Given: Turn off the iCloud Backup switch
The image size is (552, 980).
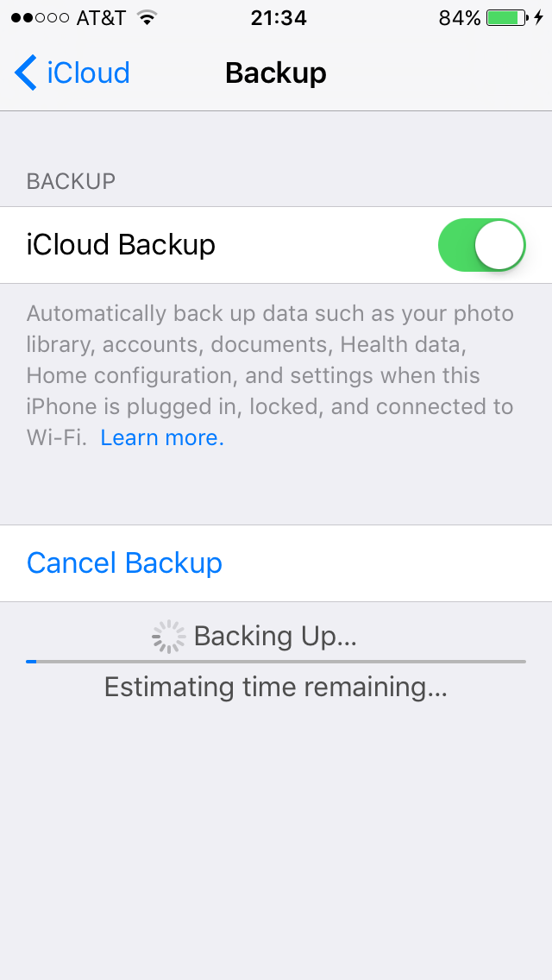Looking at the screenshot, I should 482,245.
